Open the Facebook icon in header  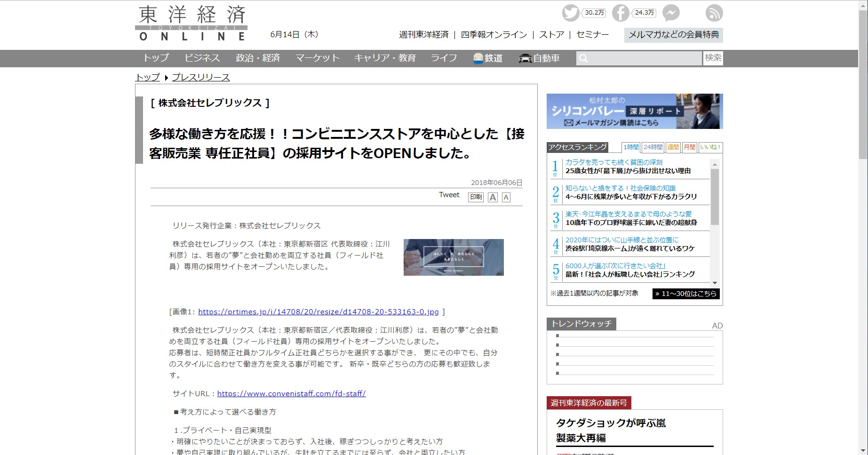[621, 13]
